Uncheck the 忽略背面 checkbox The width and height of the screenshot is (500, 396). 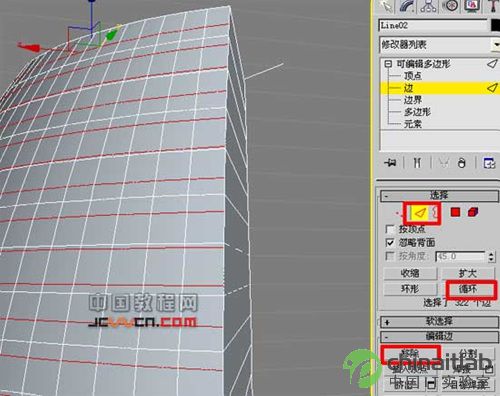[x=389, y=242]
